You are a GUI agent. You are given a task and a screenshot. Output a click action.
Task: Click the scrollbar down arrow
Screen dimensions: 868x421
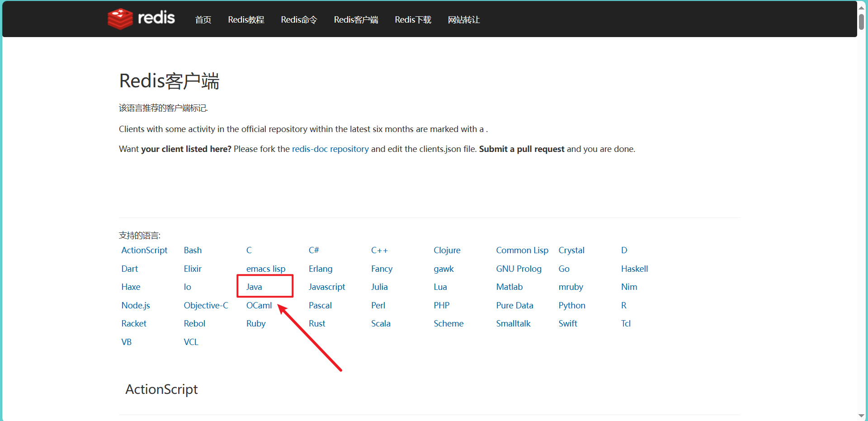pos(862,416)
